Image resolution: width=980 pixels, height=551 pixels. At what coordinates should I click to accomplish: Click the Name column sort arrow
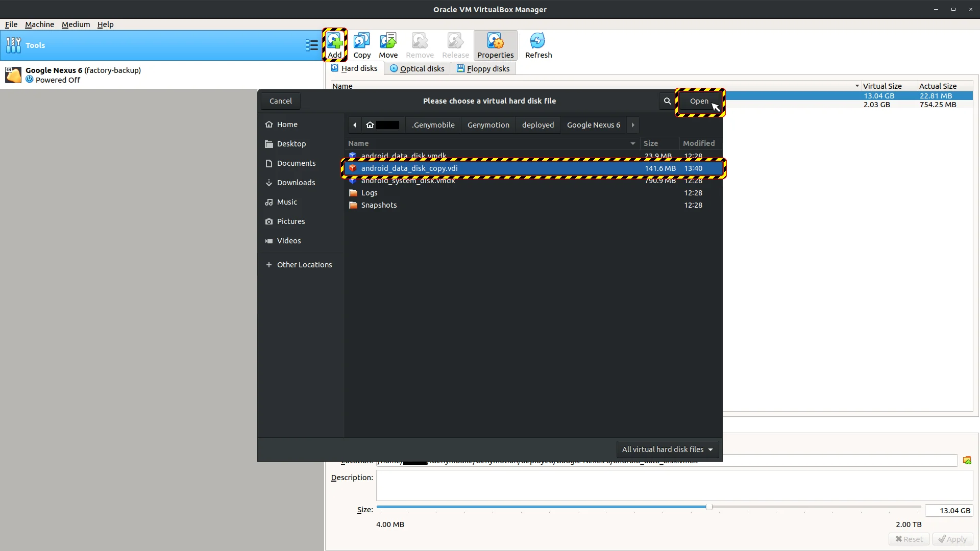pyautogui.click(x=632, y=143)
